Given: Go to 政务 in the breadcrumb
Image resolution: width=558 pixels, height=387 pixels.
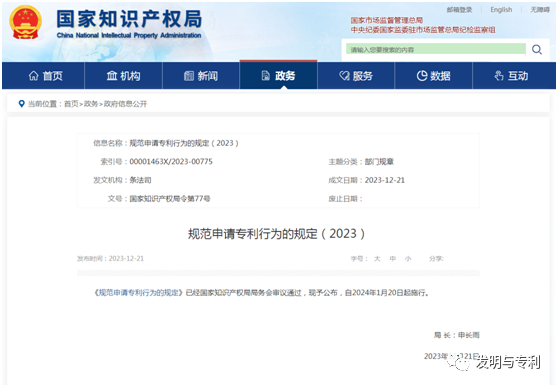Looking at the screenshot, I should [x=91, y=104].
